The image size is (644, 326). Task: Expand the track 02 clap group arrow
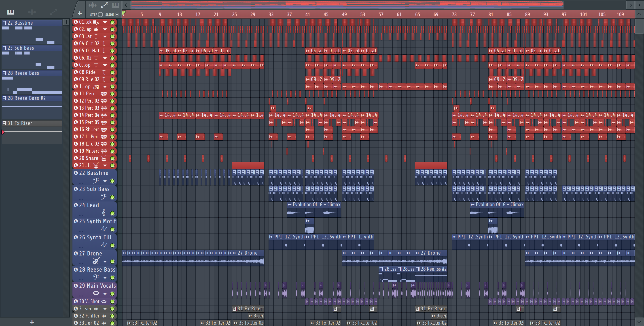click(x=105, y=30)
